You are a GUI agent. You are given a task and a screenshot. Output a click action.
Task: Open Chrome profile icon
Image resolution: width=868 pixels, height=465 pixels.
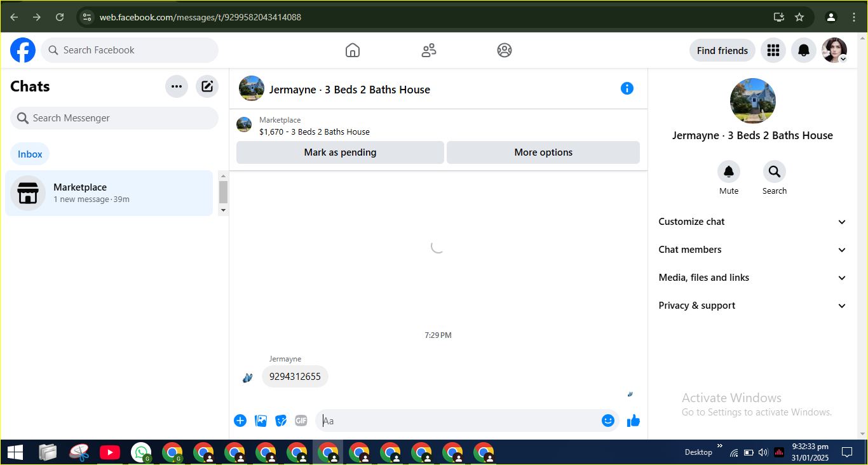click(x=831, y=17)
